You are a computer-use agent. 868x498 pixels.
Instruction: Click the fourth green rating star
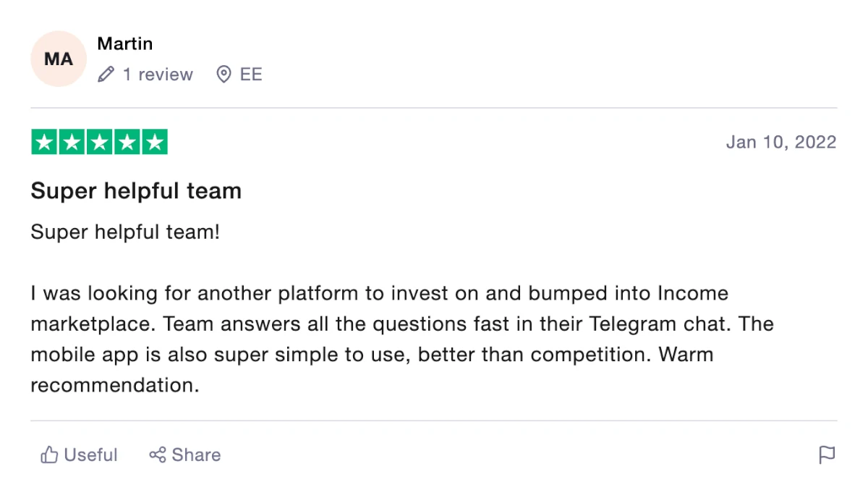click(127, 142)
